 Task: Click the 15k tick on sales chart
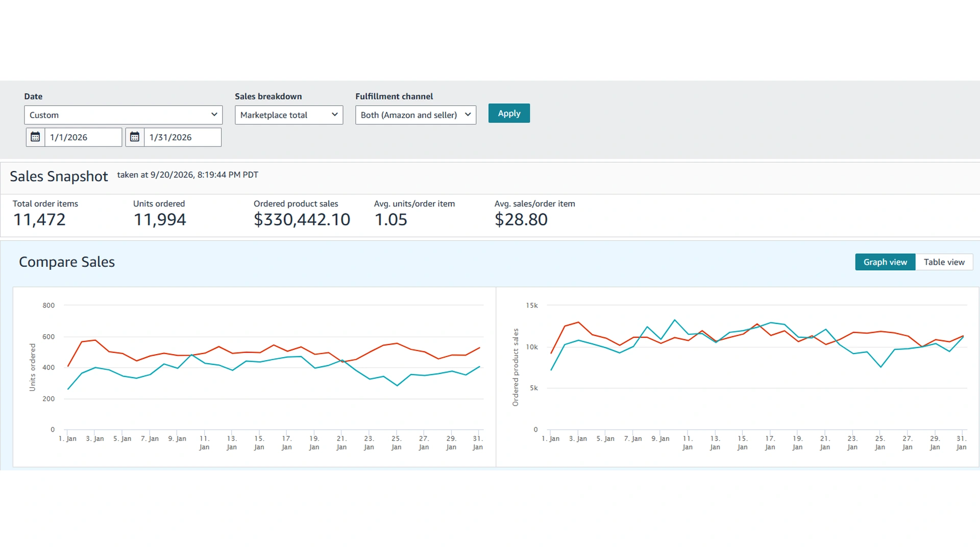tap(532, 305)
